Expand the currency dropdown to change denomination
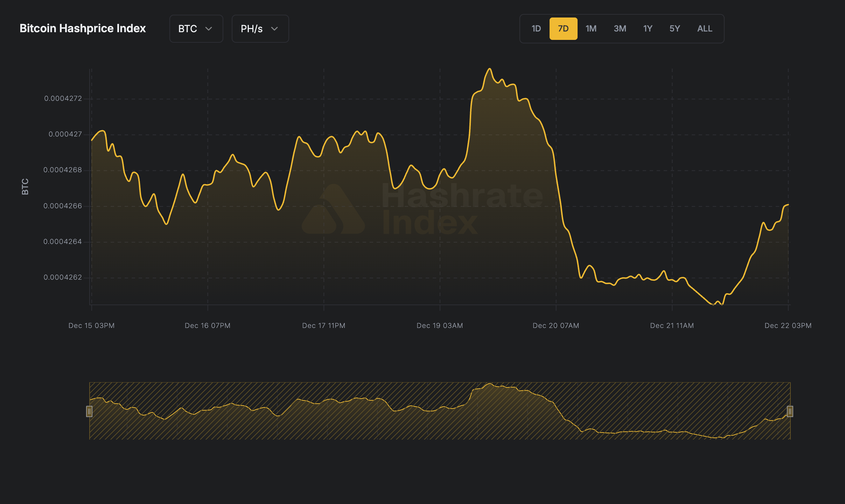This screenshot has width=845, height=504. [196, 29]
